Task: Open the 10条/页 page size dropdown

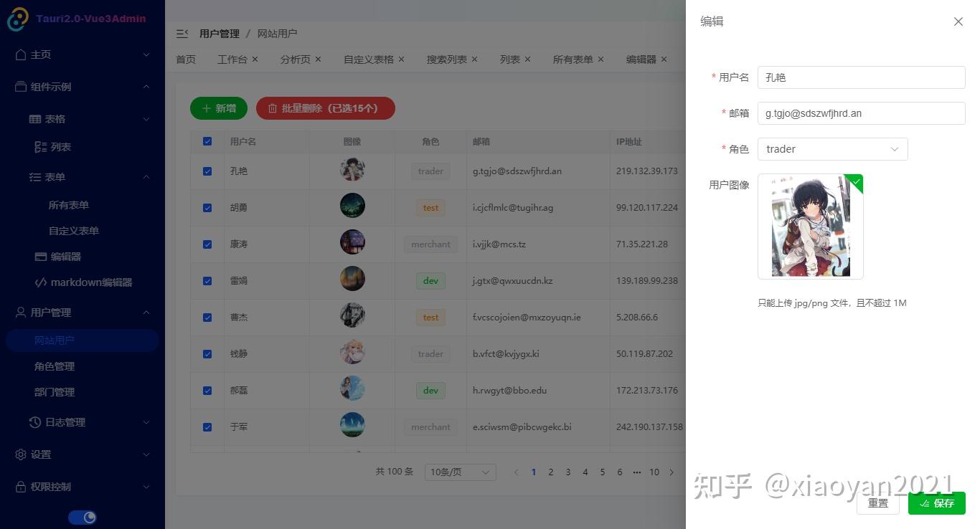Action: (459, 472)
